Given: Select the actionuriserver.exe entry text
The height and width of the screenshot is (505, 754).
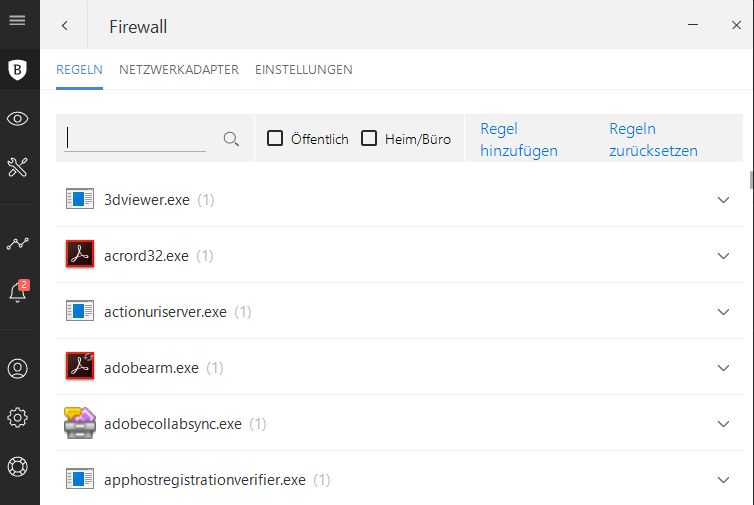Looking at the screenshot, I should [x=165, y=312].
